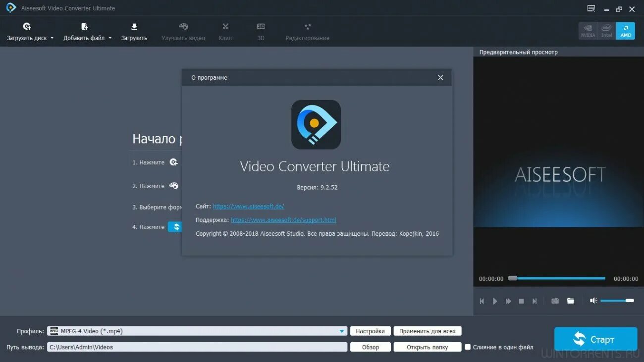The height and width of the screenshot is (362, 644).
Task: Click the Путь вывода path field
Action: click(x=198, y=347)
